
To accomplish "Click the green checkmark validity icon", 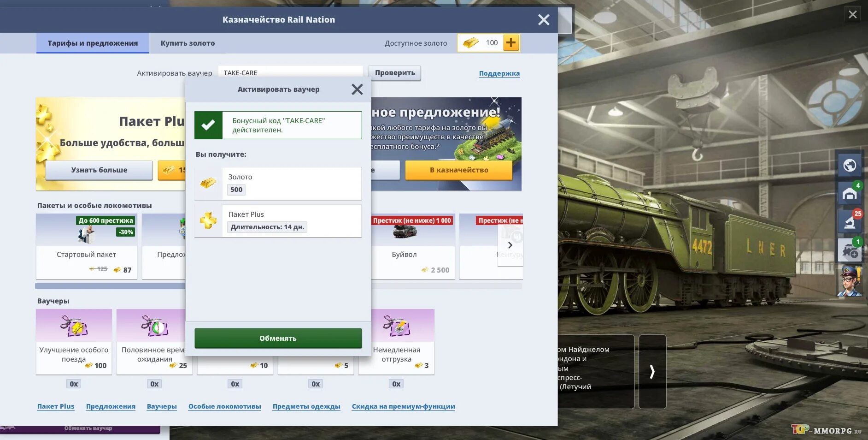I will pos(208,125).
